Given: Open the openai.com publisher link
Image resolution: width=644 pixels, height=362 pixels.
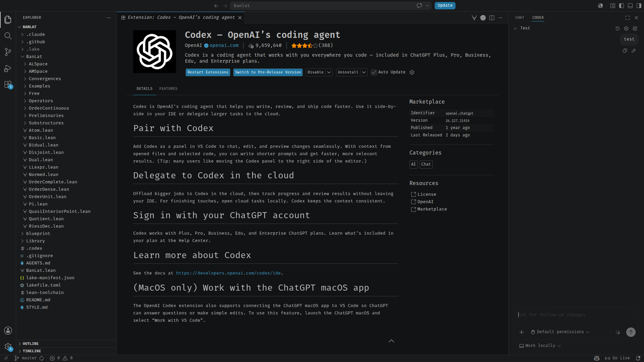Looking at the screenshot, I should [x=224, y=46].
